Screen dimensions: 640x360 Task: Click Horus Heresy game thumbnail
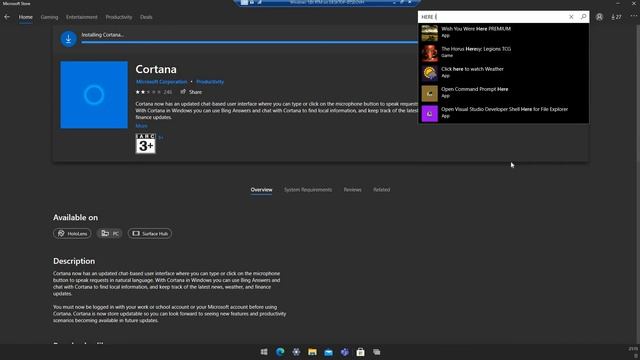click(x=429, y=53)
